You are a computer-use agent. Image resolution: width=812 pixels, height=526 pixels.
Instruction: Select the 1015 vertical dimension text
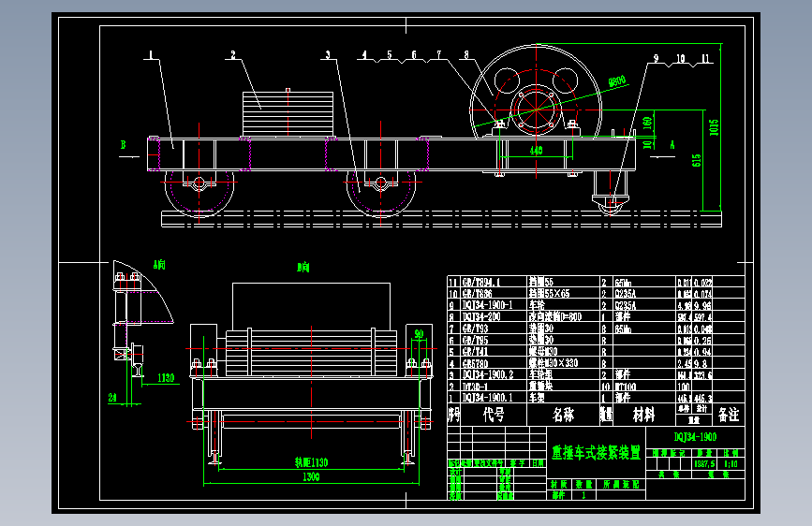[x=714, y=127]
